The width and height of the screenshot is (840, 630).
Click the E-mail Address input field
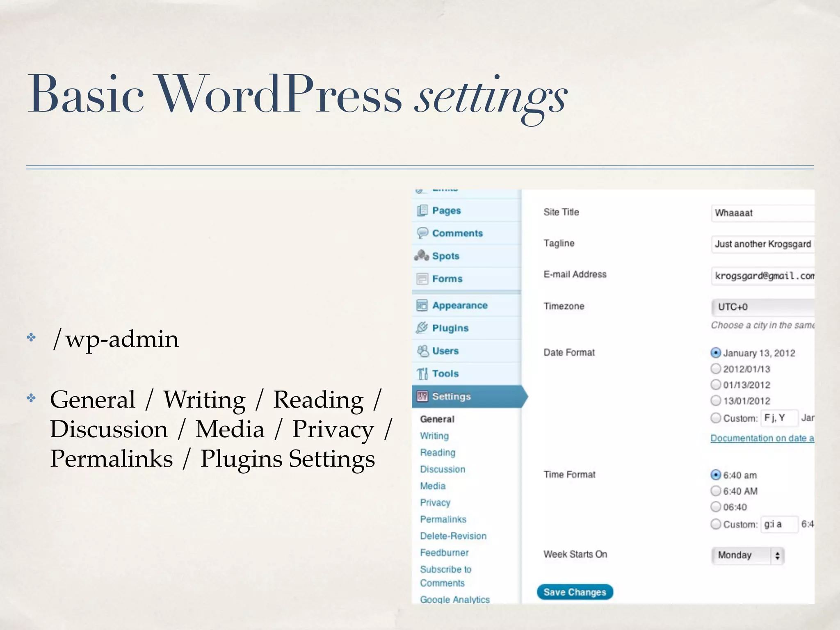click(x=763, y=276)
